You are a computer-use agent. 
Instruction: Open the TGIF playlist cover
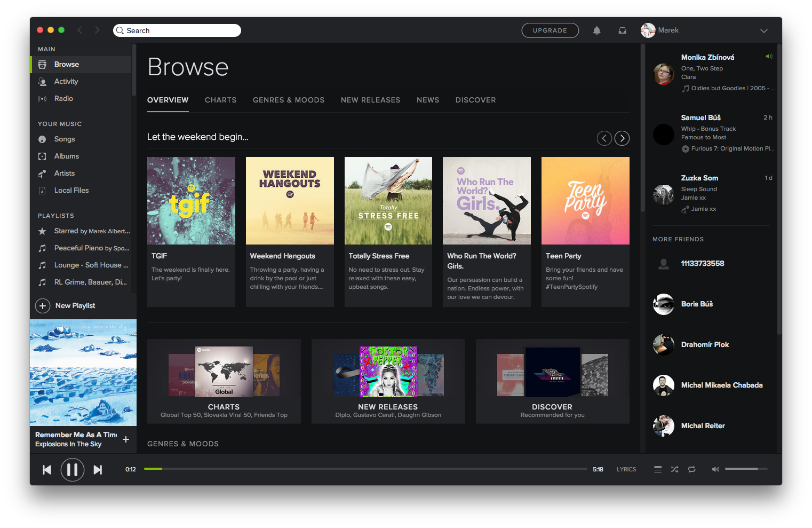pos(191,201)
